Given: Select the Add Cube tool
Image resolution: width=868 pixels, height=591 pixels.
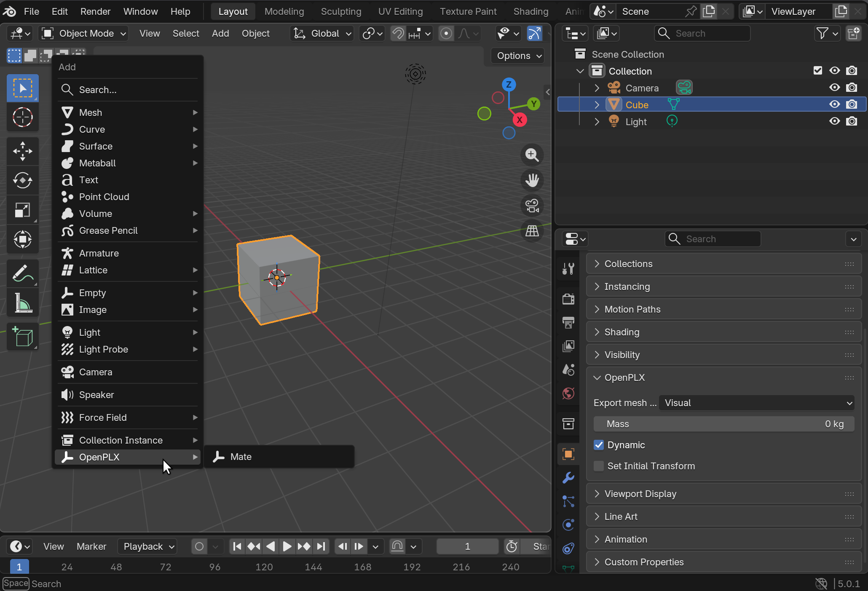Looking at the screenshot, I should pyautogui.click(x=23, y=337).
